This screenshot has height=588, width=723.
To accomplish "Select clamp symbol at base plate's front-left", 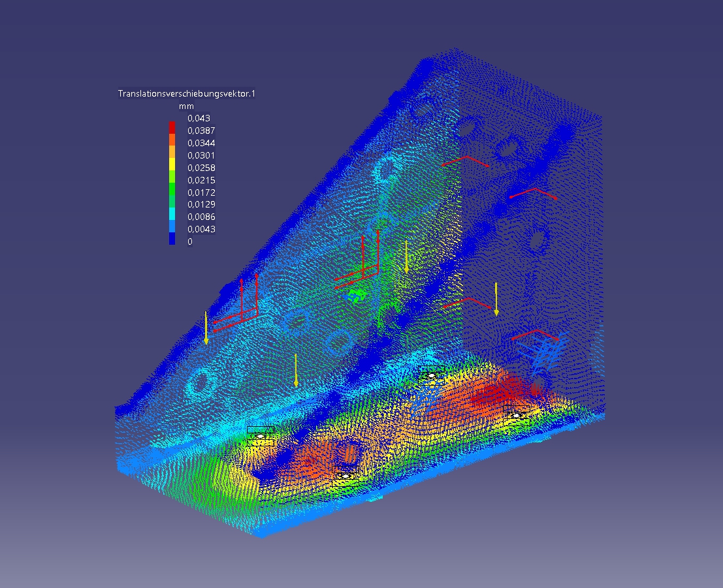I will tap(261, 436).
